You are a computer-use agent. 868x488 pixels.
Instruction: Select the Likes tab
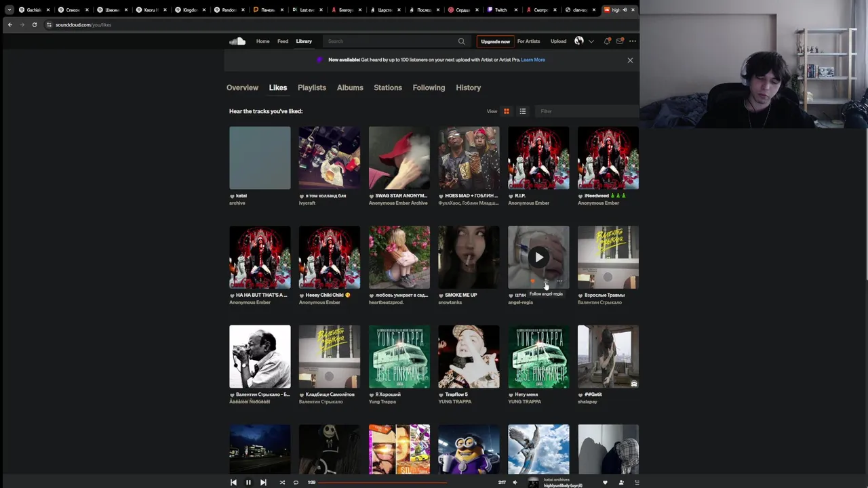[278, 87]
